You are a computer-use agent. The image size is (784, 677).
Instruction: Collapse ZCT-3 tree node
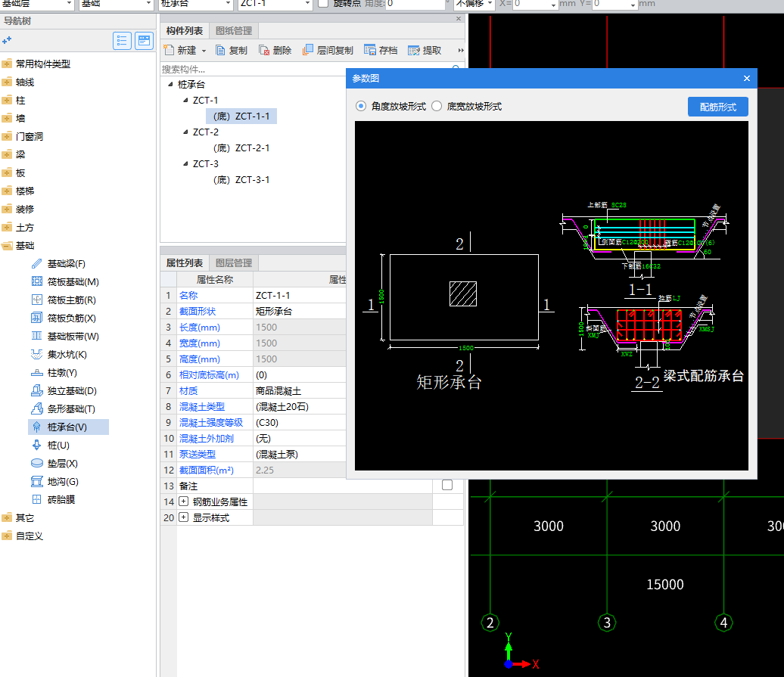click(x=185, y=163)
